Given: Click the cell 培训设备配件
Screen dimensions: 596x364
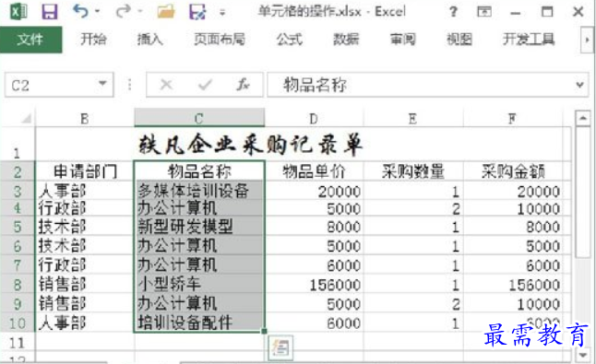Looking at the screenshot, I should point(199,323).
